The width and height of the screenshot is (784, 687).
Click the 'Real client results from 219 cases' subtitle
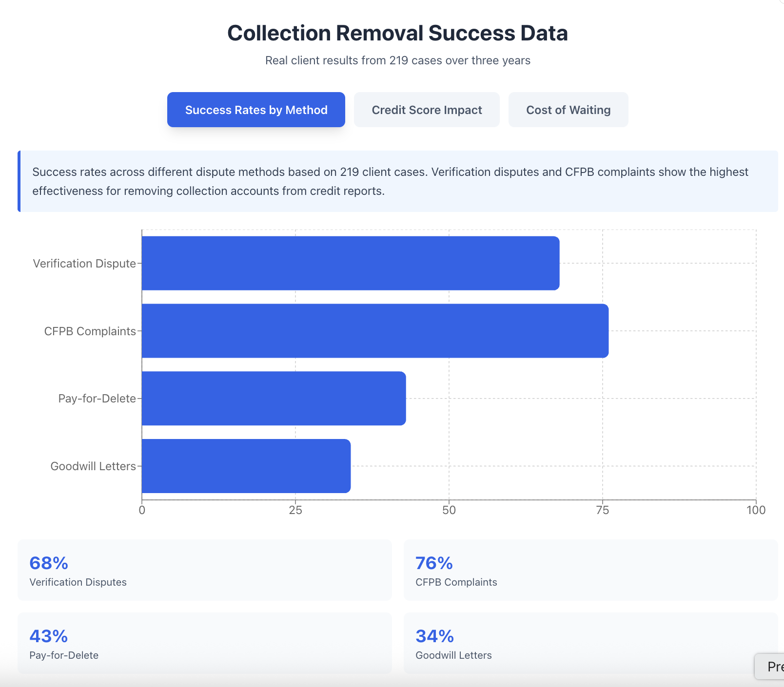pyautogui.click(x=397, y=60)
